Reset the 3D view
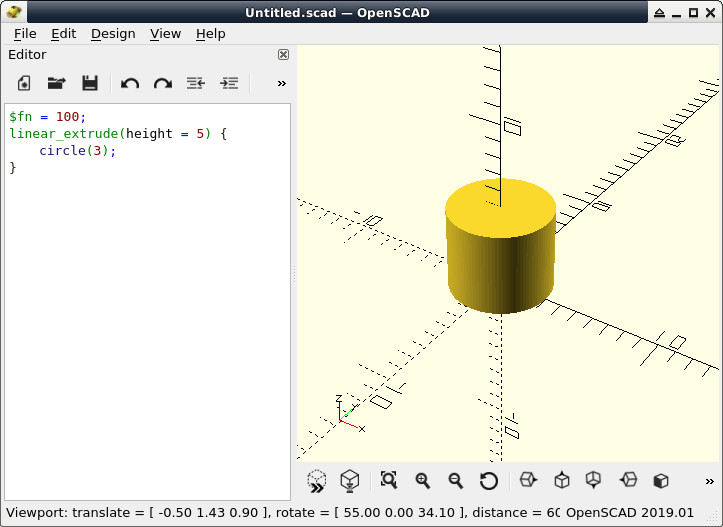The width and height of the screenshot is (723, 527). coord(489,481)
